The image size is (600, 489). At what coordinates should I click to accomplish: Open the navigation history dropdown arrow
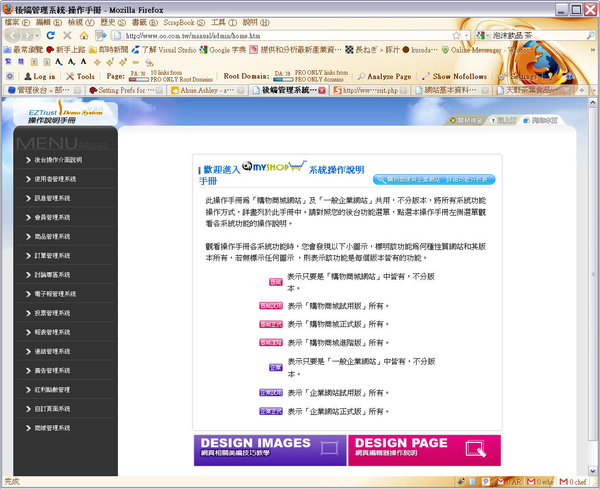[x=37, y=36]
